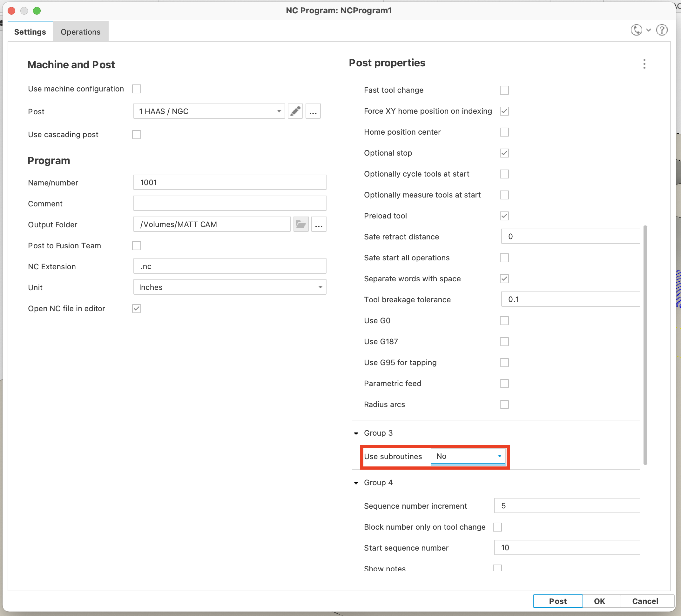
Task: Toggle Block number only on tool change
Action: click(497, 527)
